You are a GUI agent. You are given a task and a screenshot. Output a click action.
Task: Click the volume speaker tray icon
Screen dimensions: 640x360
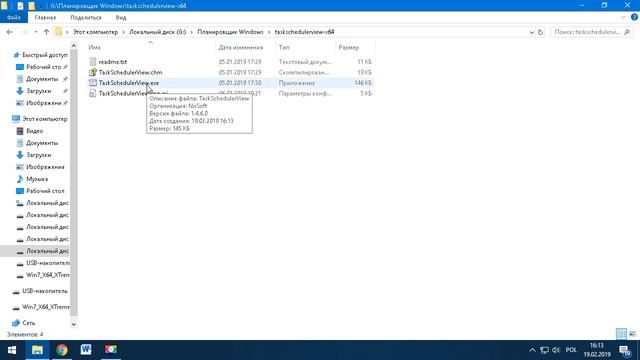tap(556, 350)
